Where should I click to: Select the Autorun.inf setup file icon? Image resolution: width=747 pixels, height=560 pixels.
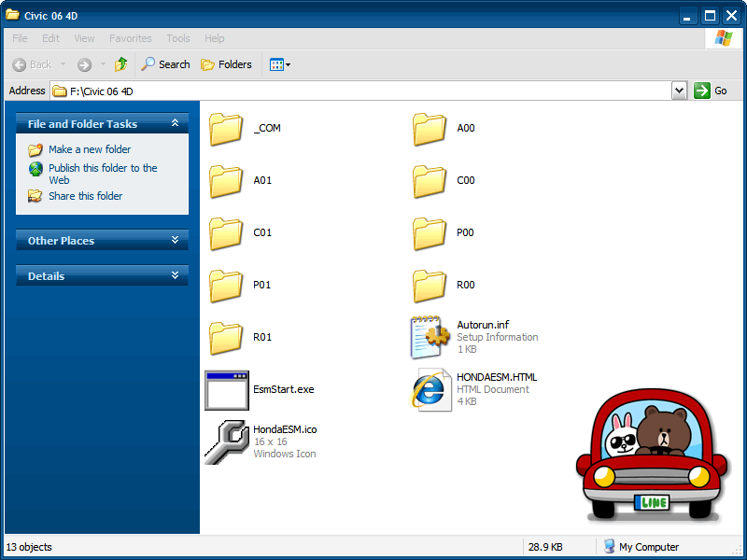[430, 337]
